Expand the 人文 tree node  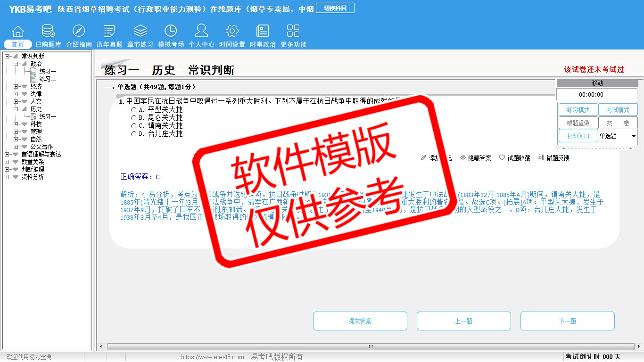[x=16, y=101]
